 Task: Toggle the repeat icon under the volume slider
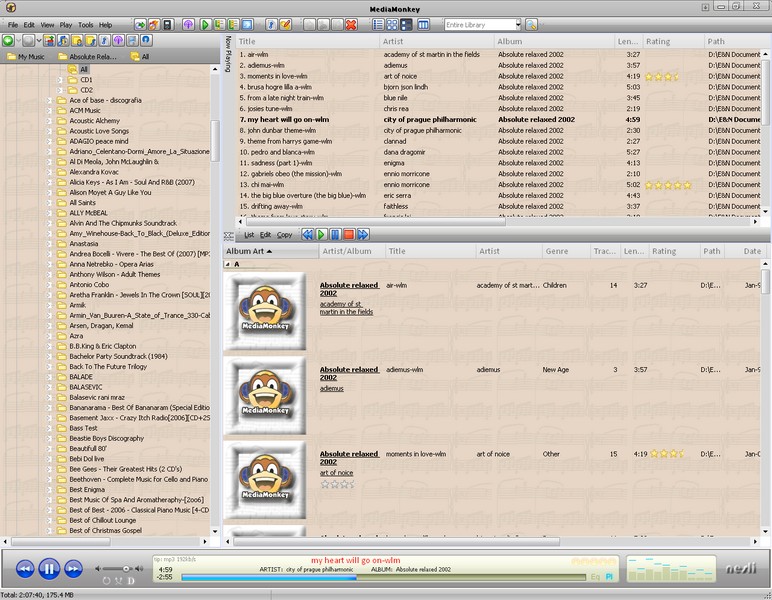pos(106,581)
